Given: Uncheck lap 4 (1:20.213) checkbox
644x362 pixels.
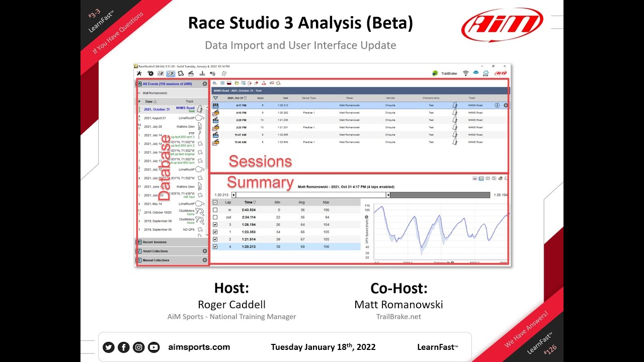Looking at the screenshot, I should 215,247.
